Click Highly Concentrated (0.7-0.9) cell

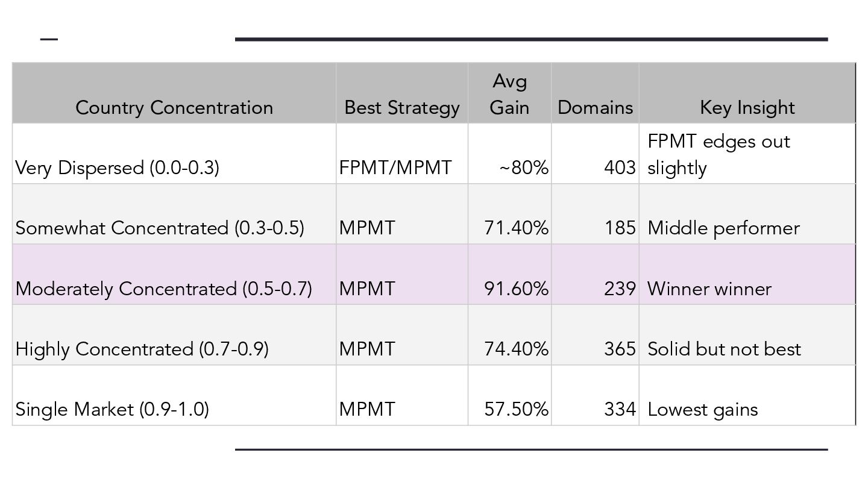point(174,334)
